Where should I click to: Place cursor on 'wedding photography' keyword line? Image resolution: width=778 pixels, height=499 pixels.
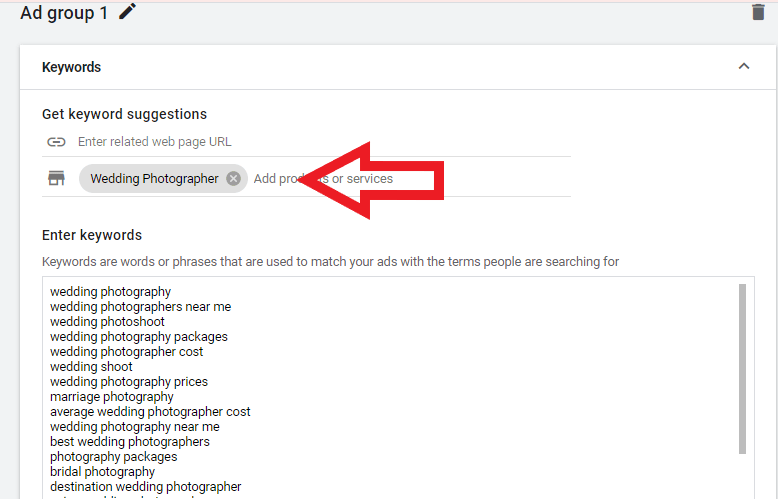tap(110, 292)
